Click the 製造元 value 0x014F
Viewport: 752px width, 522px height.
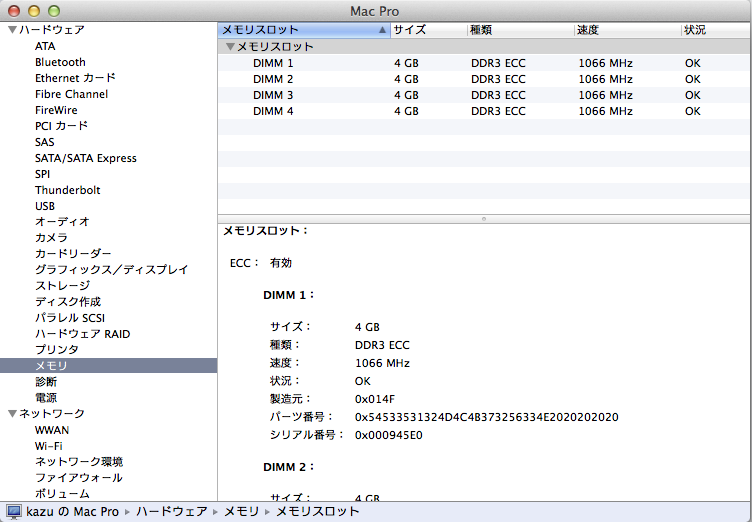[x=375, y=399]
